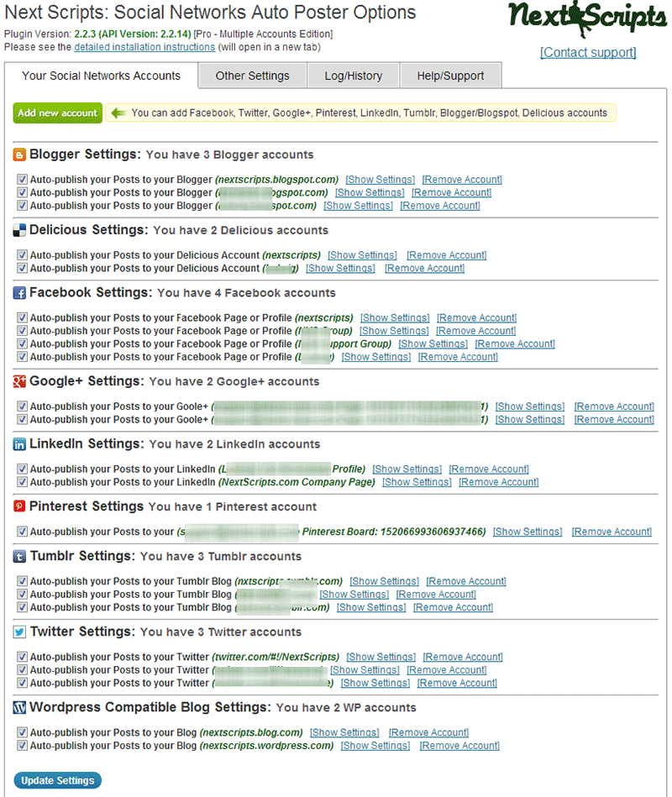Click the WordPress icon by Wordpress Compatible Blog Settings

click(x=19, y=707)
